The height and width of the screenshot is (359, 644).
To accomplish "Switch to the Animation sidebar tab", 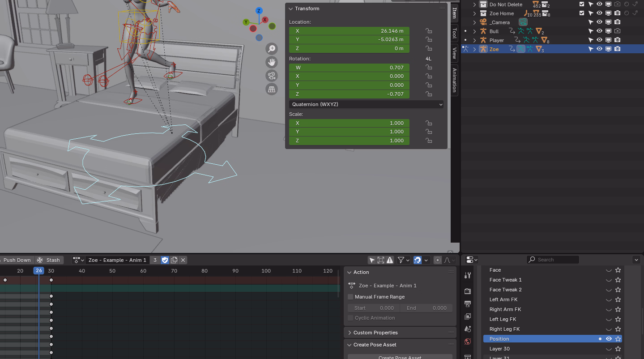I will click(x=454, y=80).
